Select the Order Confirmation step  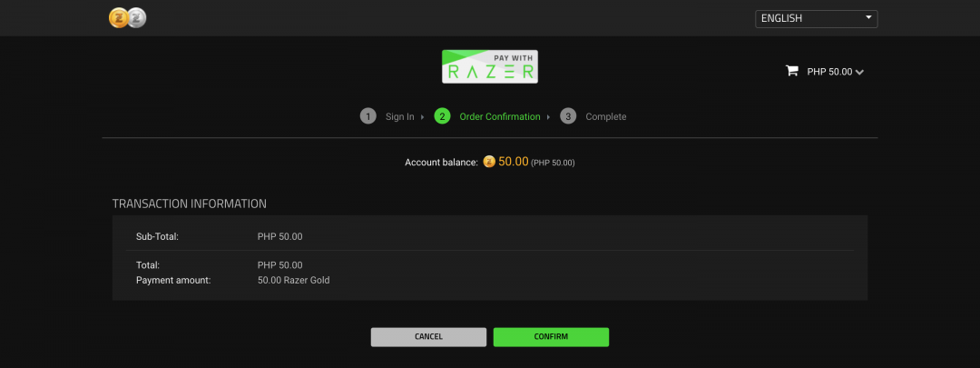(500, 117)
